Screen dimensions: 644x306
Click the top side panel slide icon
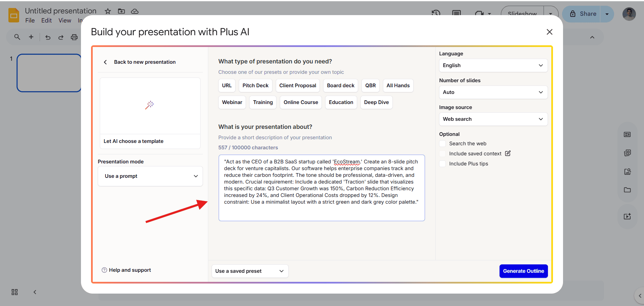[x=627, y=135]
